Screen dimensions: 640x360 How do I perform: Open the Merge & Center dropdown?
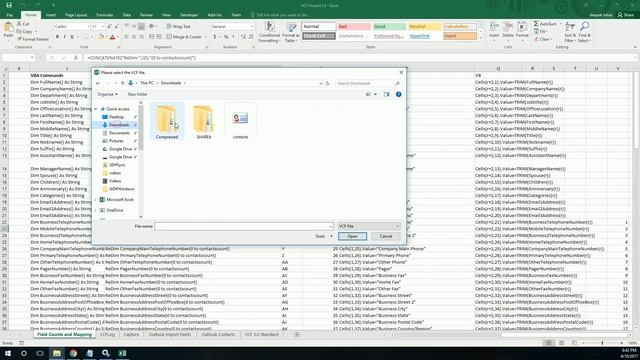click(x=205, y=37)
